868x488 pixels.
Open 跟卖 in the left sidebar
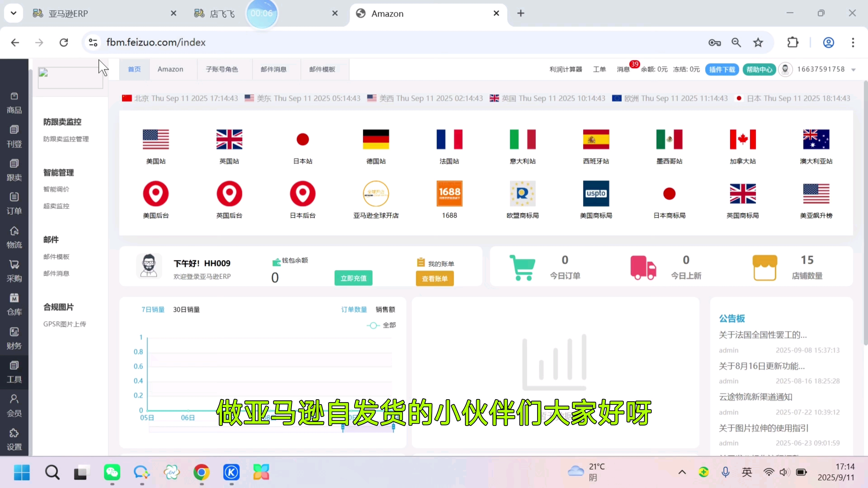coord(14,171)
